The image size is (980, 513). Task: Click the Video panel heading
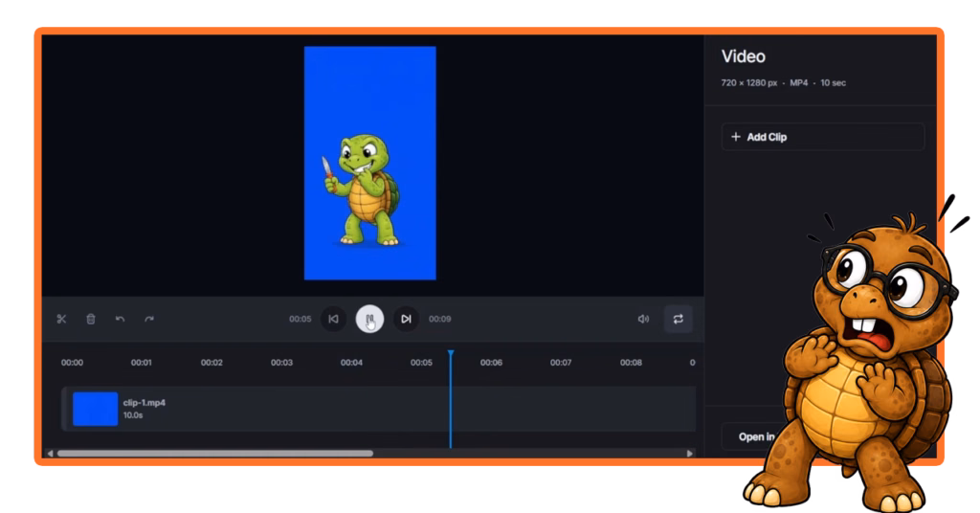click(x=743, y=56)
